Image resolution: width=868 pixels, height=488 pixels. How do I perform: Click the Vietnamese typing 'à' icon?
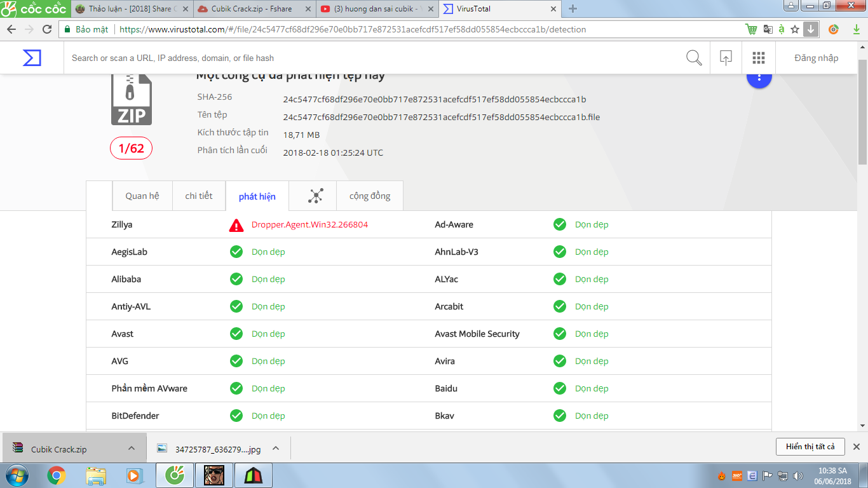[x=782, y=29]
